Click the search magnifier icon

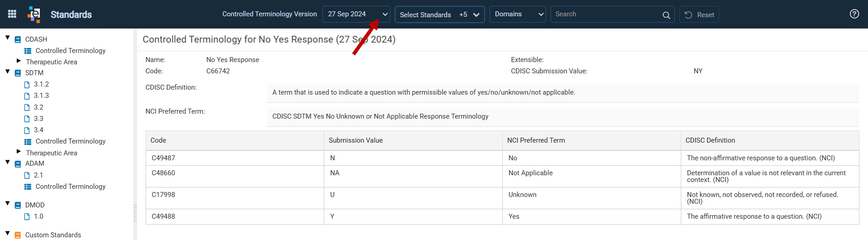pyautogui.click(x=666, y=15)
